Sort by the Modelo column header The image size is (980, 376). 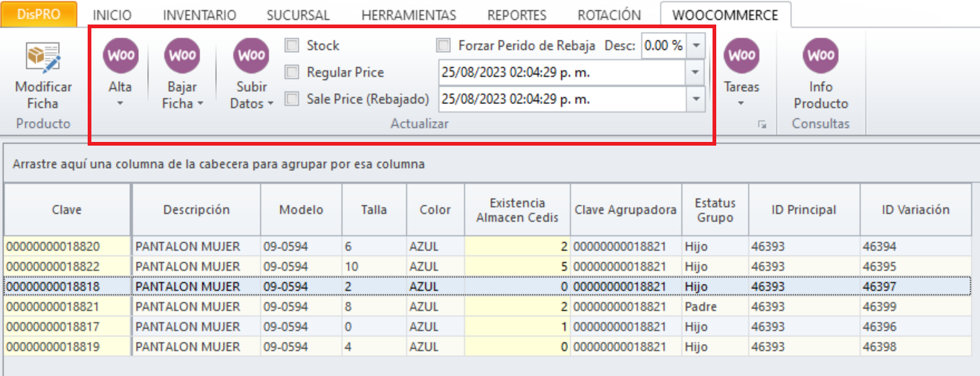(301, 210)
